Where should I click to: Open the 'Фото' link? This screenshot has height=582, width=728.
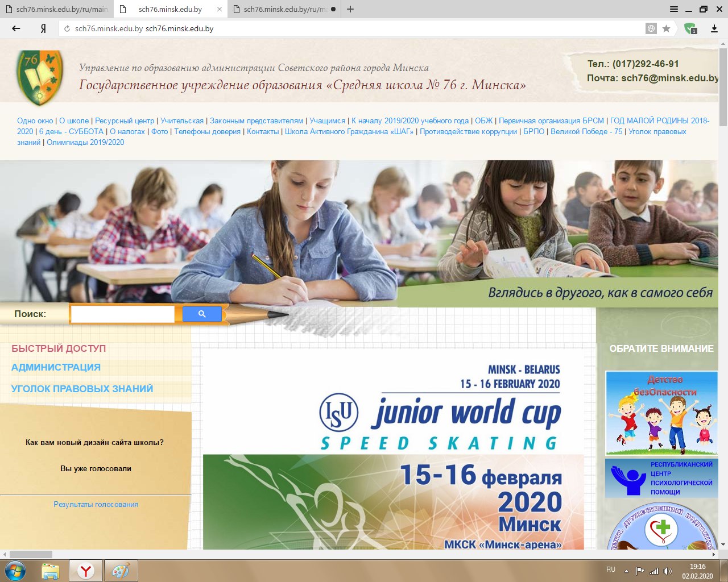point(159,131)
